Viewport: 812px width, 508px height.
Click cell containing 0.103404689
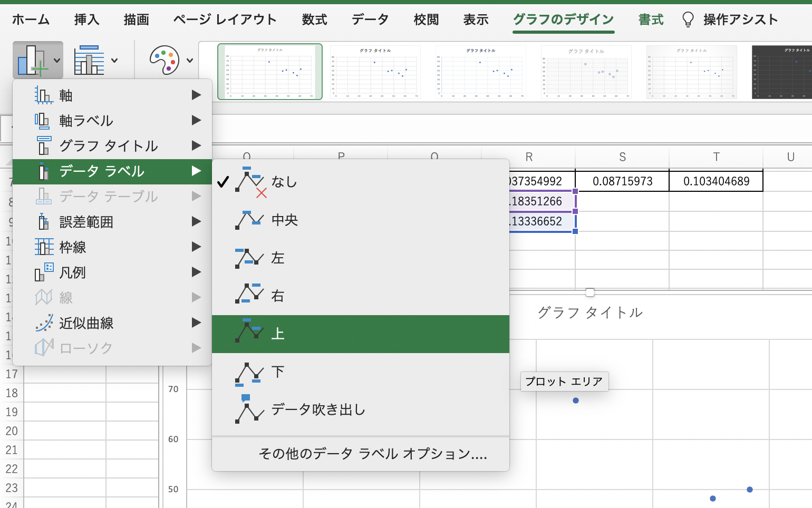pos(716,181)
